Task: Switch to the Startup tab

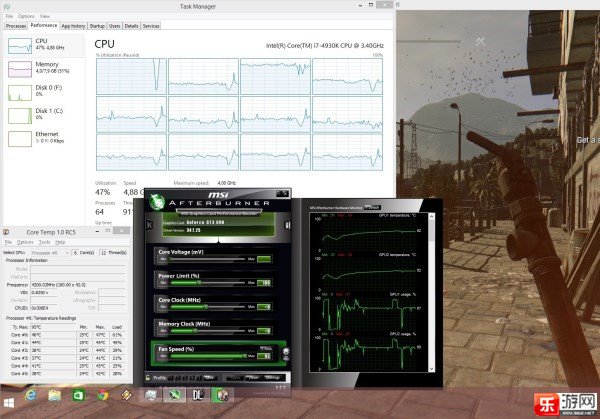Action: click(x=97, y=26)
